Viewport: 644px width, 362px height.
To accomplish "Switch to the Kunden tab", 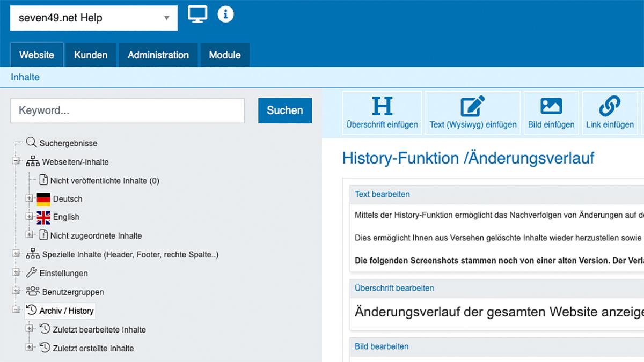I will point(91,55).
